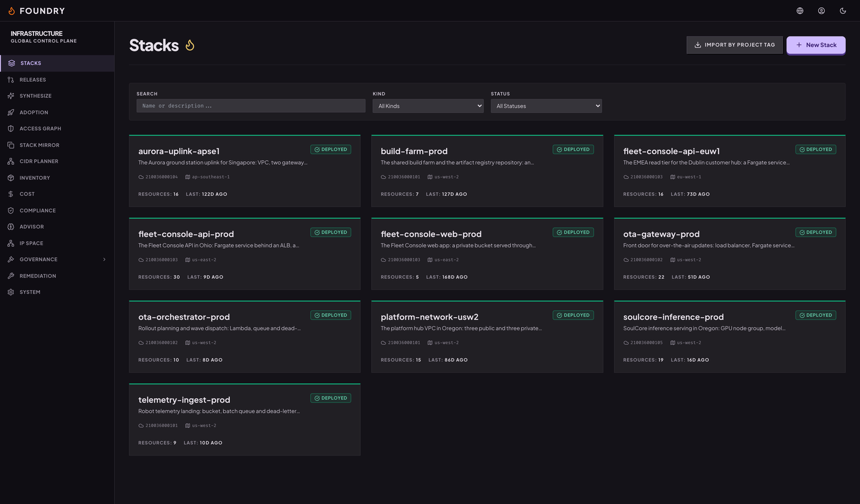Create a New Stack
This screenshot has height=504, width=860.
[816, 45]
